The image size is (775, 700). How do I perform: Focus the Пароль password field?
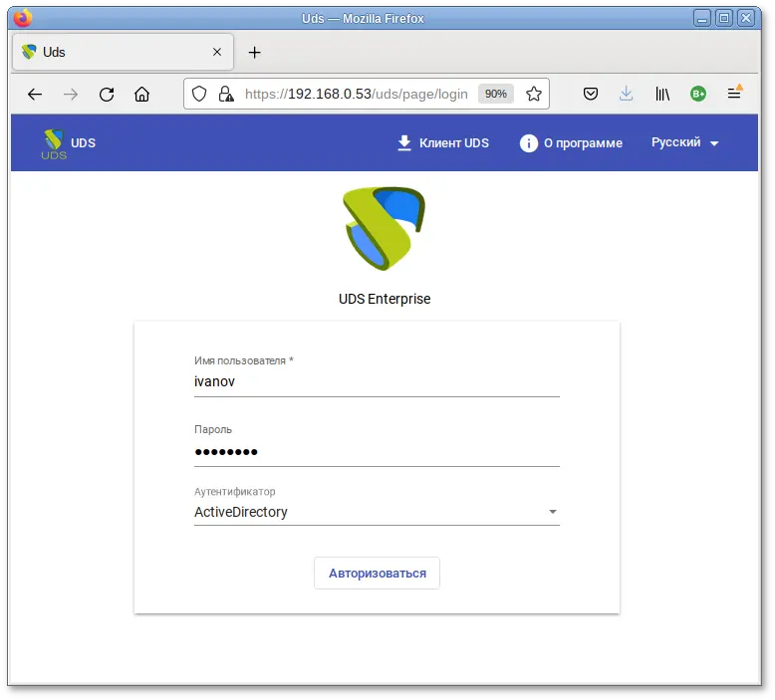click(377, 451)
